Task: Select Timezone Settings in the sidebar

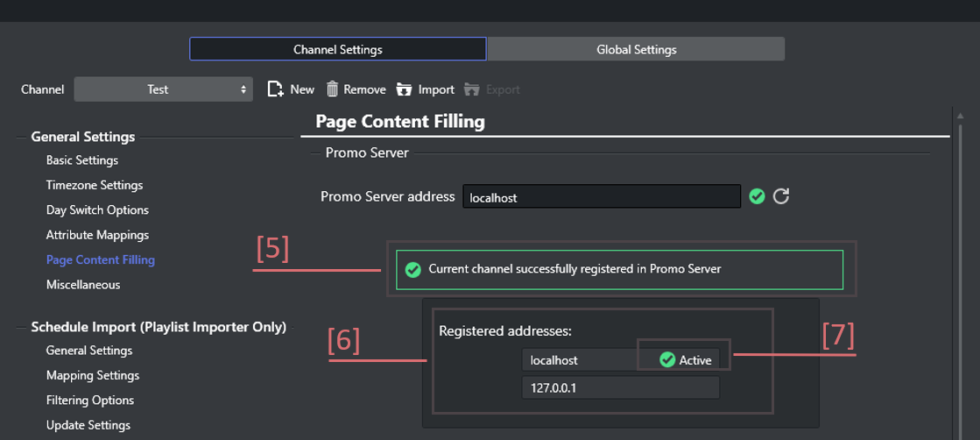Action: [x=95, y=185]
